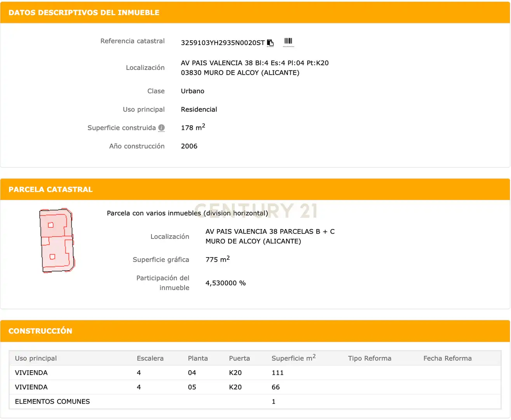Select the "ELEMENTOS COMUNES" row label
The width and height of the screenshot is (511, 420).
point(52,401)
